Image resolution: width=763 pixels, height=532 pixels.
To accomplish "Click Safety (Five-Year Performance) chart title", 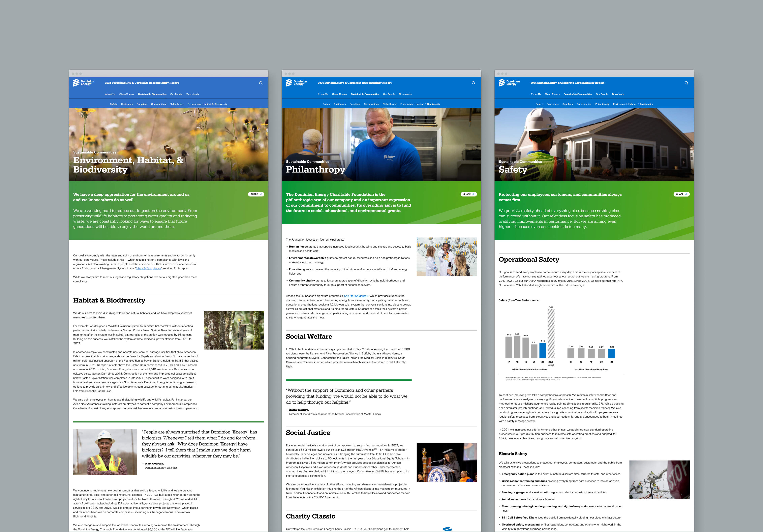I will (519, 300).
